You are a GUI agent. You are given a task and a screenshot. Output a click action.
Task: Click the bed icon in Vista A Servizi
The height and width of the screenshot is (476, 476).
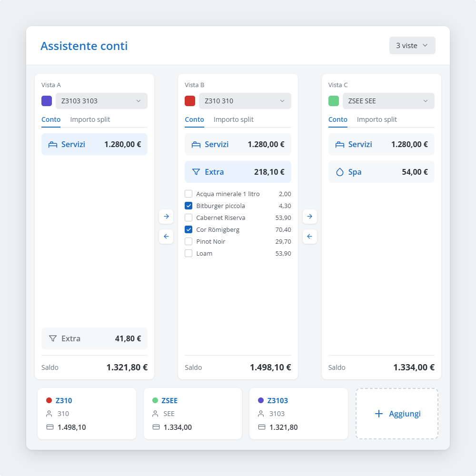click(53, 145)
